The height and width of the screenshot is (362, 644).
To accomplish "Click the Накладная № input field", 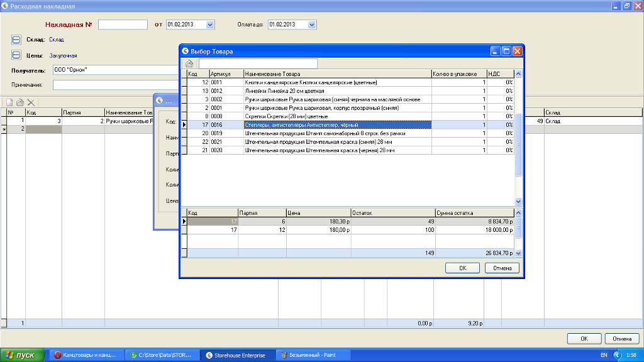I will 123,25.
